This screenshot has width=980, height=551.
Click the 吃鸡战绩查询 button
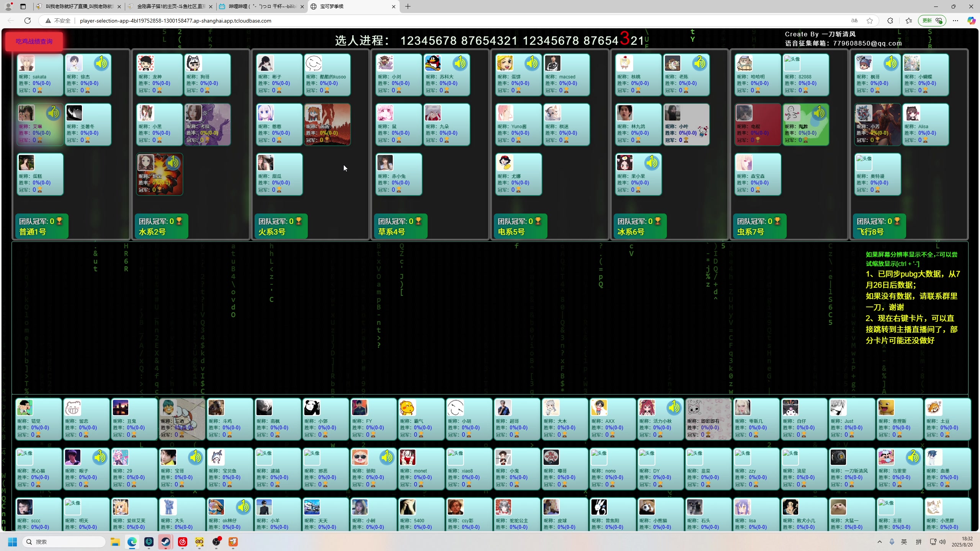tap(34, 41)
